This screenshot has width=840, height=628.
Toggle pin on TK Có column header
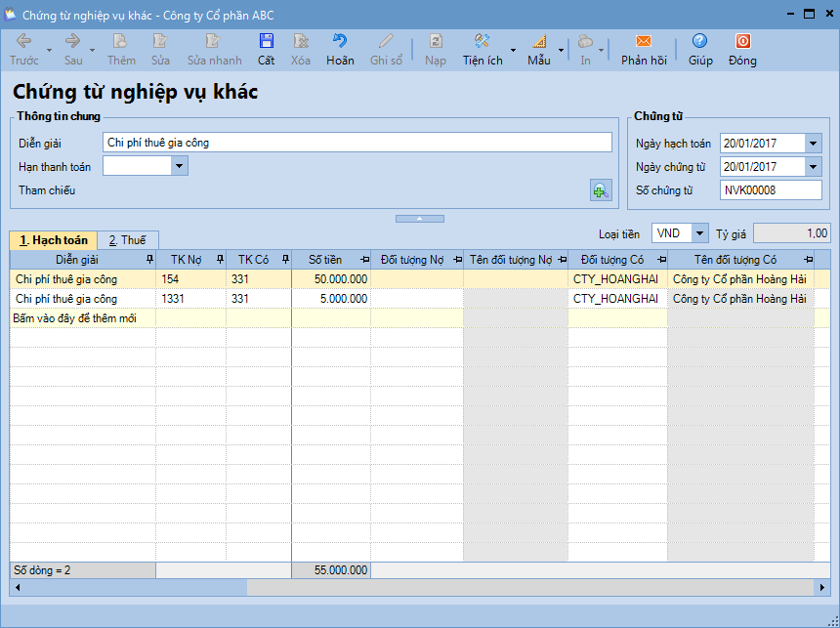pyautogui.click(x=285, y=259)
